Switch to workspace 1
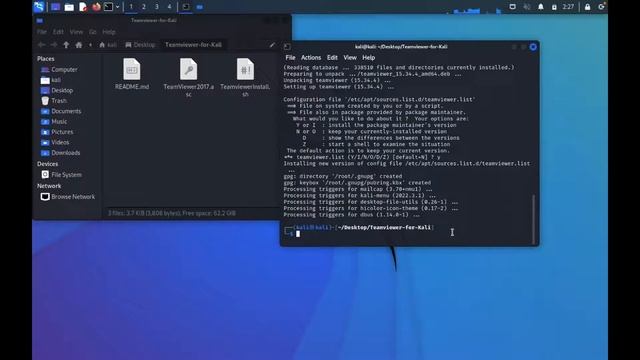This screenshot has width=640, height=360. pyautogui.click(x=131, y=7)
